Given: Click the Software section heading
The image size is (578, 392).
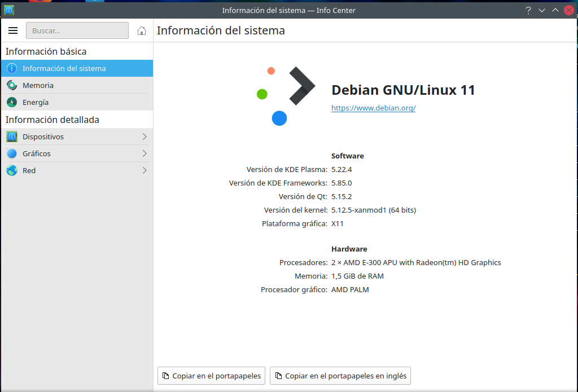Looking at the screenshot, I should click(x=348, y=156).
